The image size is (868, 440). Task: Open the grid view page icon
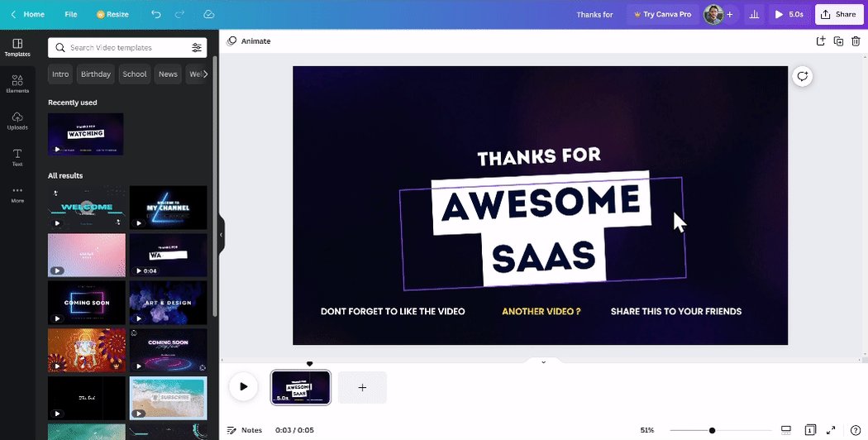coord(810,430)
